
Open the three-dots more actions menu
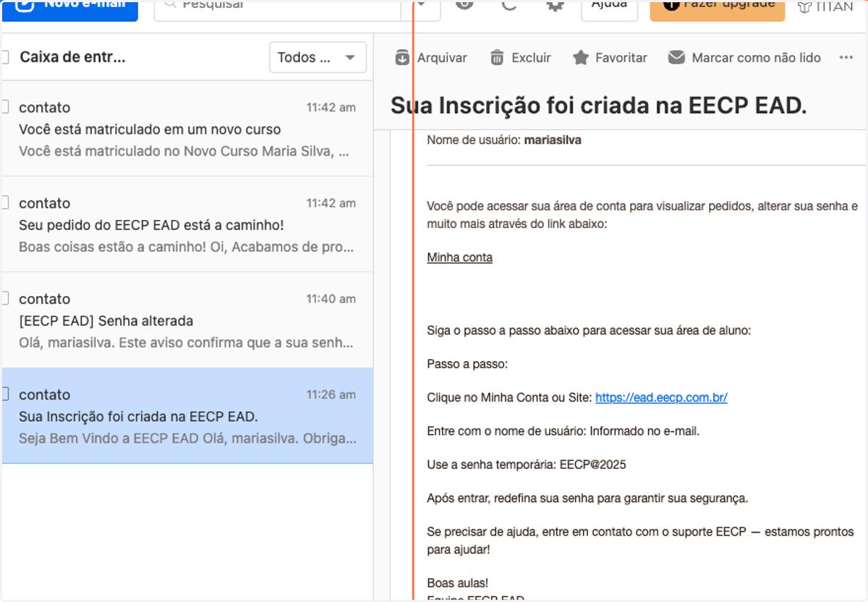[846, 58]
